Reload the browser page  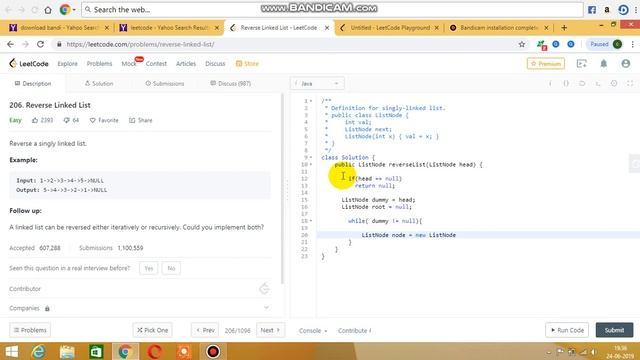pyautogui.click(x=40, y=44)
